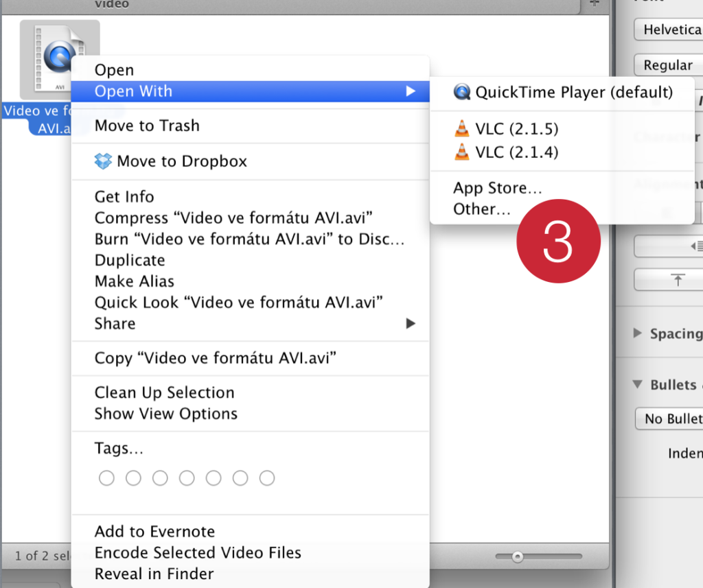Click the first tag color circle
703x588 pixels.
point(106,478)
